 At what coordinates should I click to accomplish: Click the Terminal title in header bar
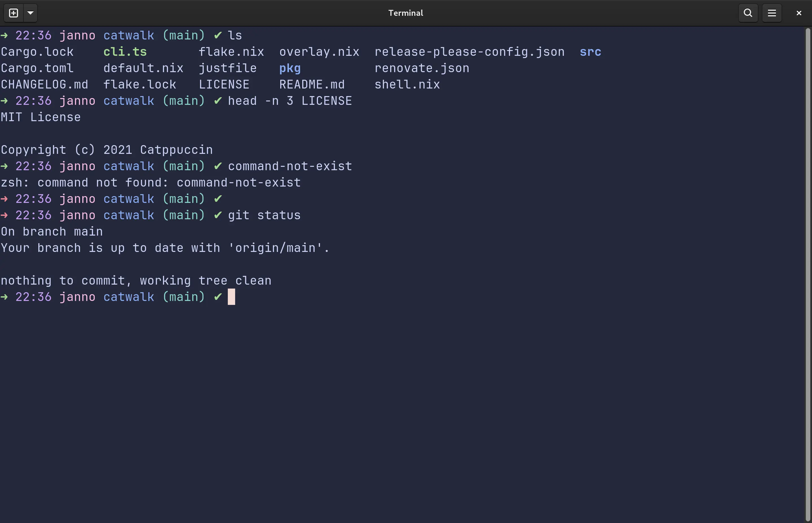(x=406, y=13)
